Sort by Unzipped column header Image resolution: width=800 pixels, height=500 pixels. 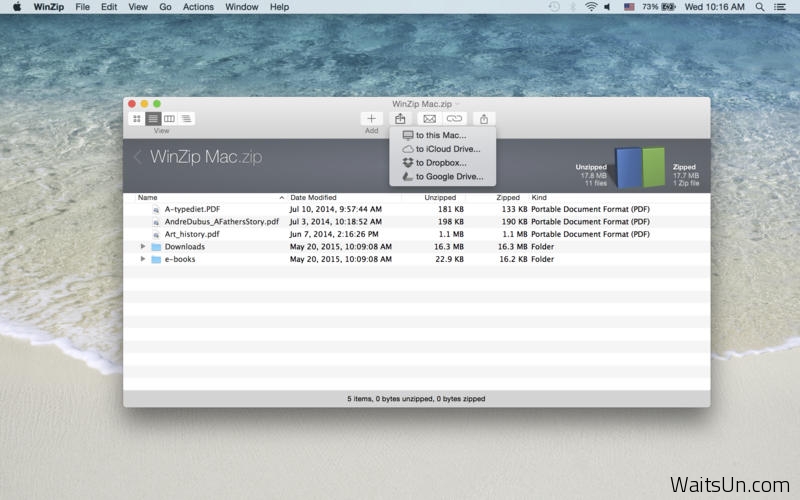pos(440,197)
